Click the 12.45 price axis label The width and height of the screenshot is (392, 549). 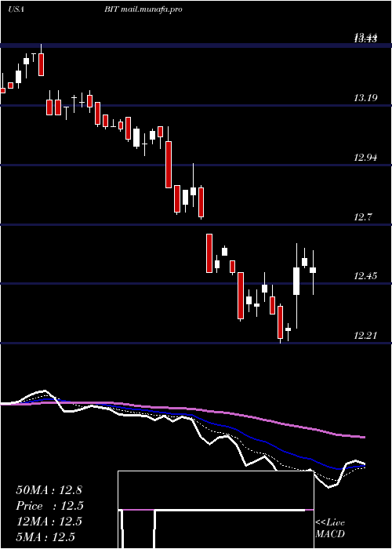tap(365, 276)
